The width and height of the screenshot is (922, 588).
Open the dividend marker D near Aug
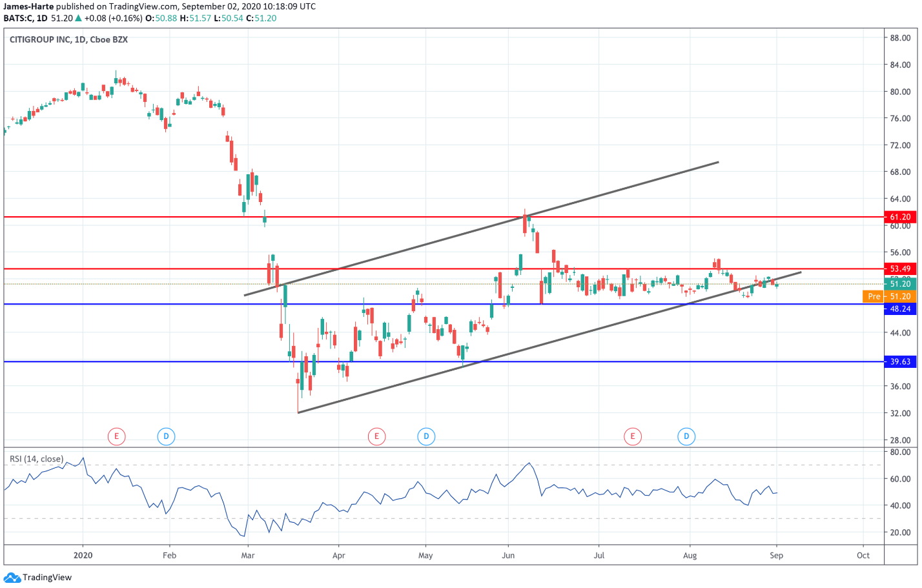coord(686,436)
